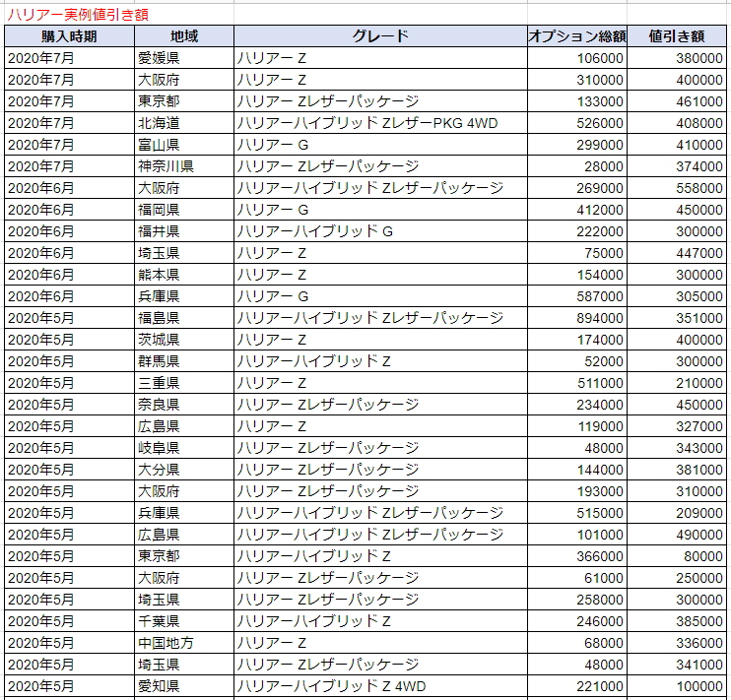Click the option total value 48000 in 岐阜県 row
The height and width of the screenshot is (700, 731).
tap(577, 448)
